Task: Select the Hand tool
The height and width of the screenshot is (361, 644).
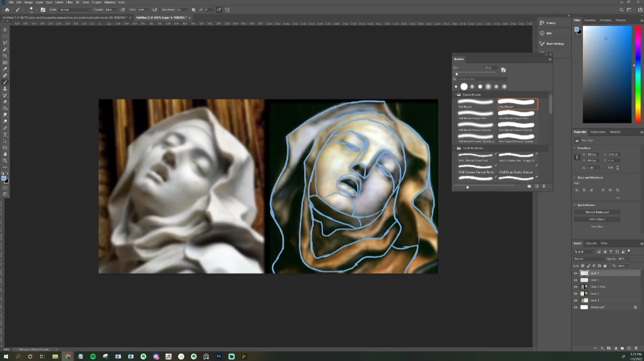Action: tap(5, 154)
